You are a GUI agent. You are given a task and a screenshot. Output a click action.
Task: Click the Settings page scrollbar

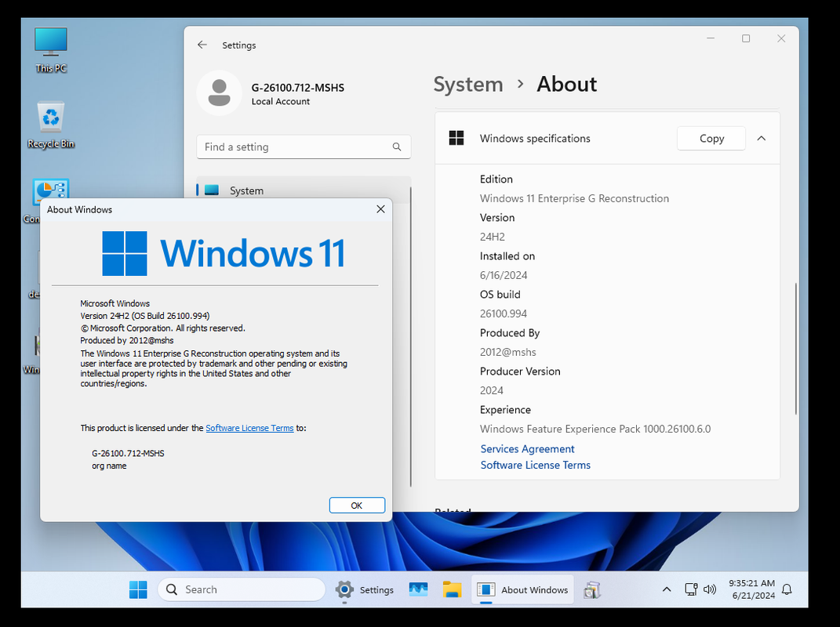795,348
